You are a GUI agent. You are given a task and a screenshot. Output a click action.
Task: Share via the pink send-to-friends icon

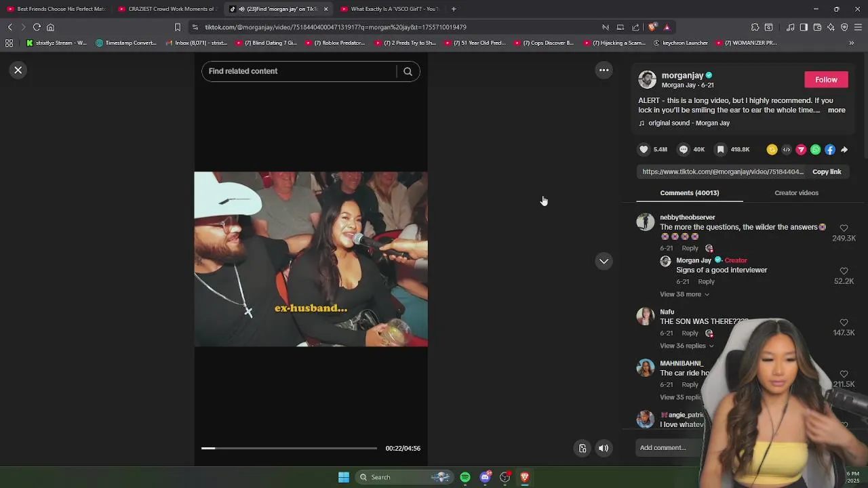(801, 150)
